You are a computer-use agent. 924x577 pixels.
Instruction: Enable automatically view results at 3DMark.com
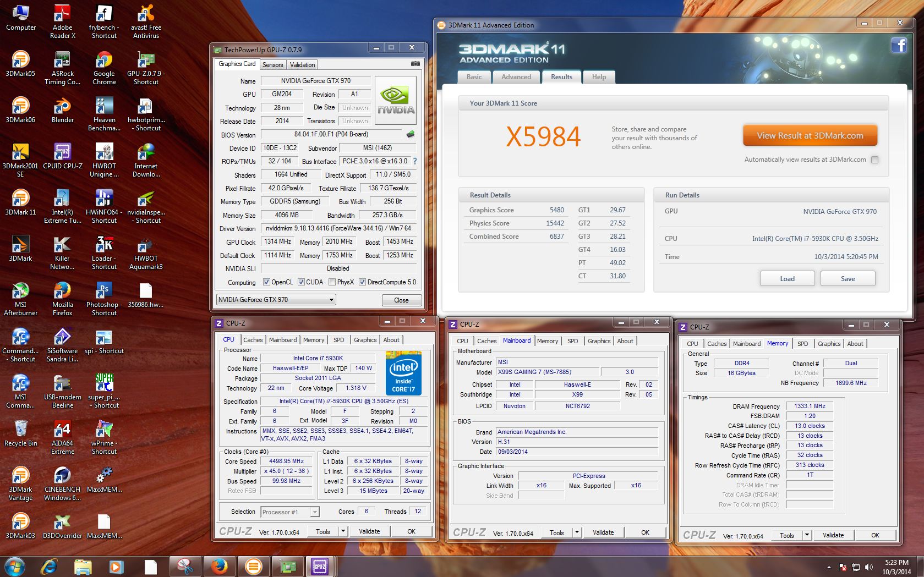(x=874, y=160)
